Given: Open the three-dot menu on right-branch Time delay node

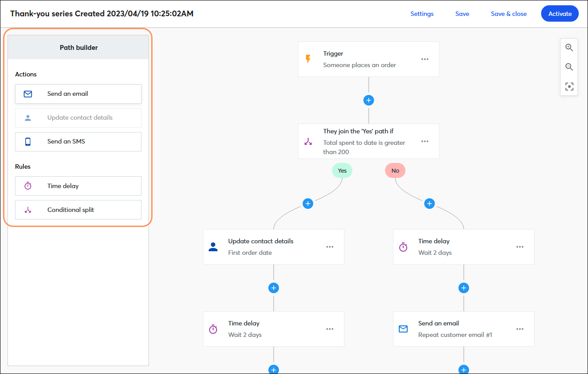Looking at the screenshot, I should tap(520, 247).
